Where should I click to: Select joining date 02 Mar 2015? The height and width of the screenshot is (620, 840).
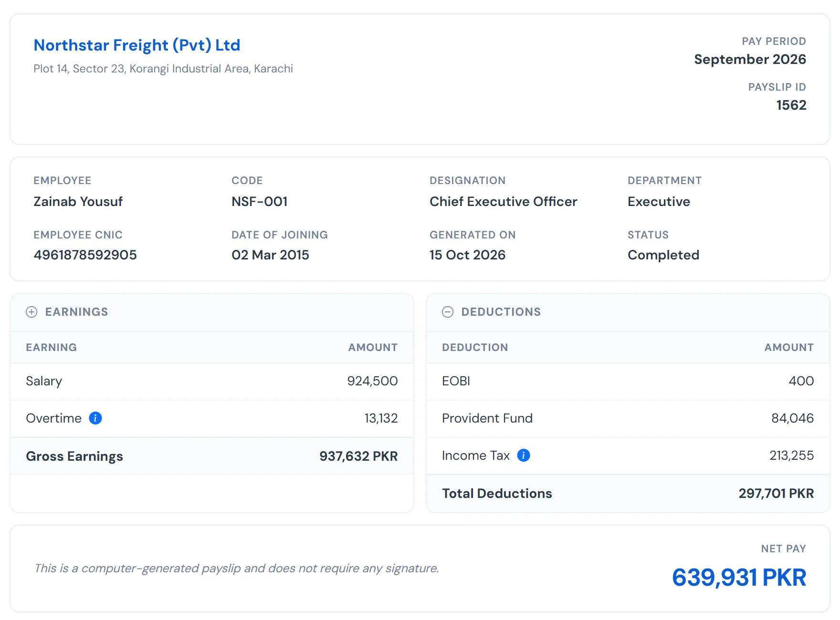(x=270, y=255)
